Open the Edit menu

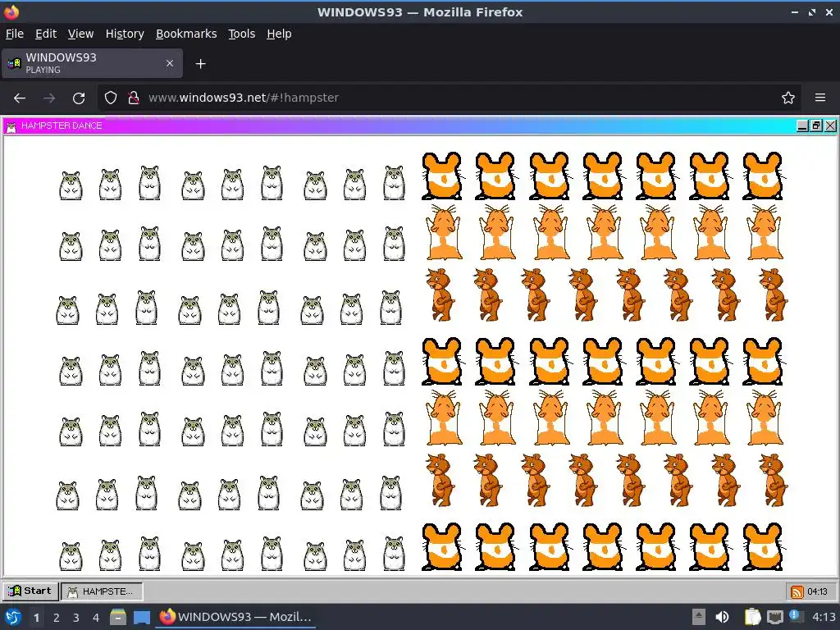coord(46,34)
